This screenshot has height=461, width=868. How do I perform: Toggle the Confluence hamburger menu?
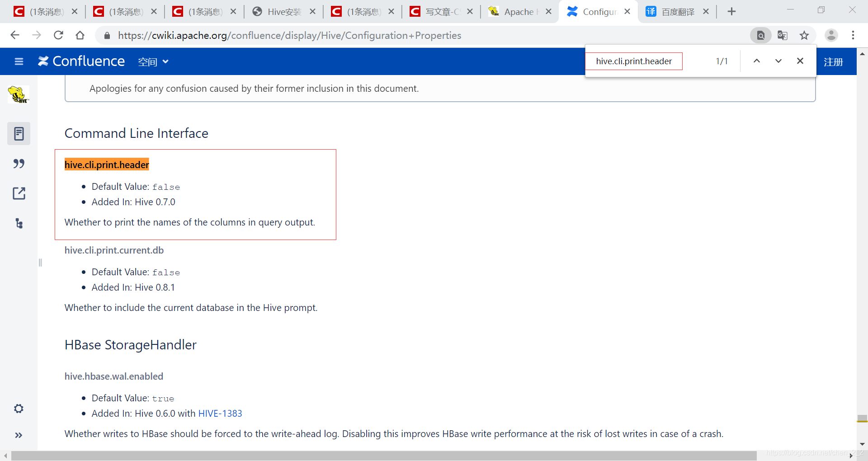click(19, 61)
